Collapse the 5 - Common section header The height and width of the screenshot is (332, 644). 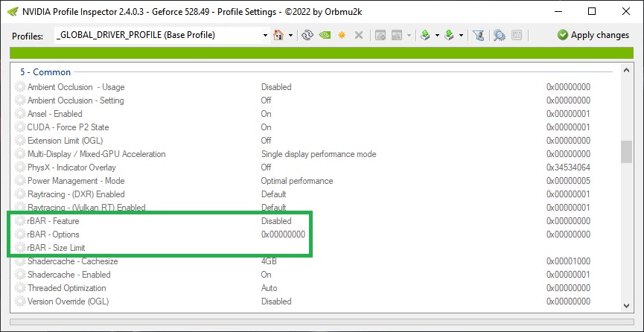tap(45, 72)
